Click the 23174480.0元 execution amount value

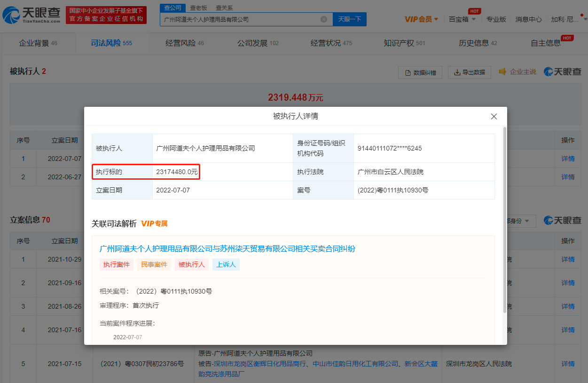click(x=177, y=172)
